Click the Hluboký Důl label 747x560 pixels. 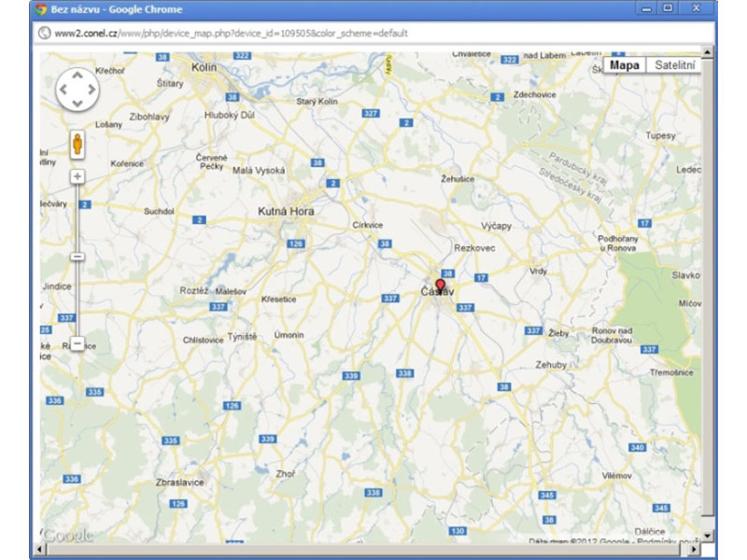pos(229,115)
